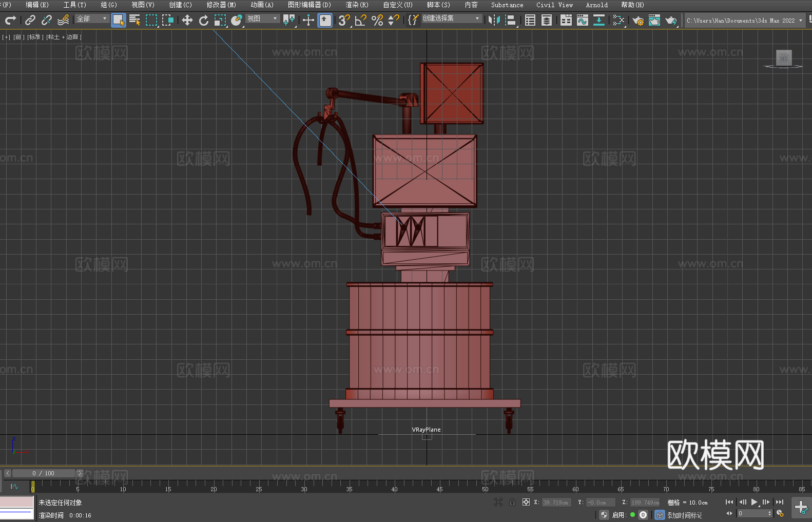Image resolution: width=812 pixels, height=522 pixels.
Task: Click the Select by Name list icon
Action: [x=134, y=20]
